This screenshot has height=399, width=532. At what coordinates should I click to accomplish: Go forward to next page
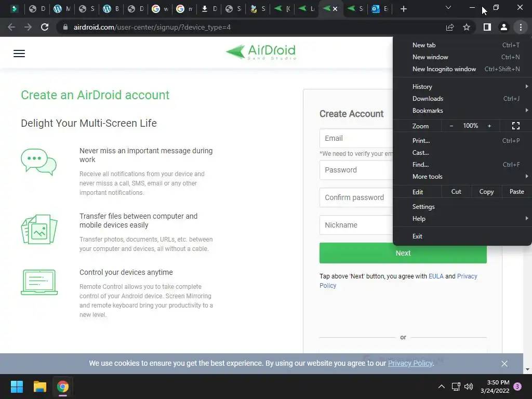28,27
